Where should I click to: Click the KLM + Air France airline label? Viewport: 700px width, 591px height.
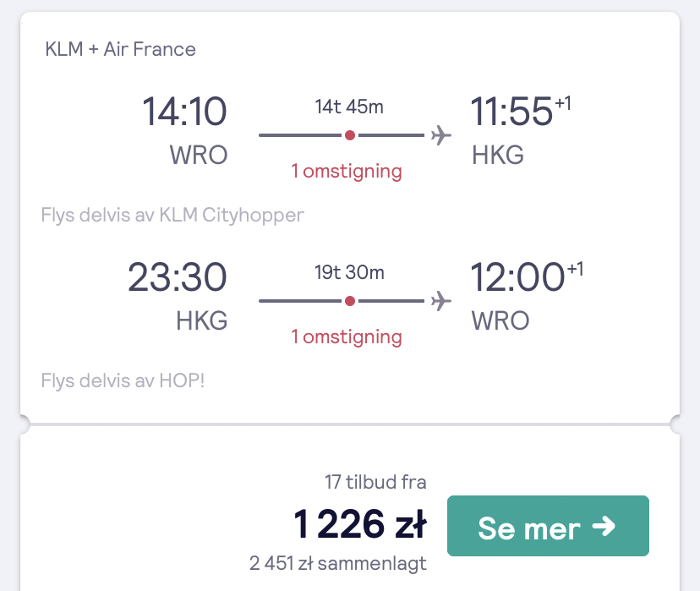[121, 49]
